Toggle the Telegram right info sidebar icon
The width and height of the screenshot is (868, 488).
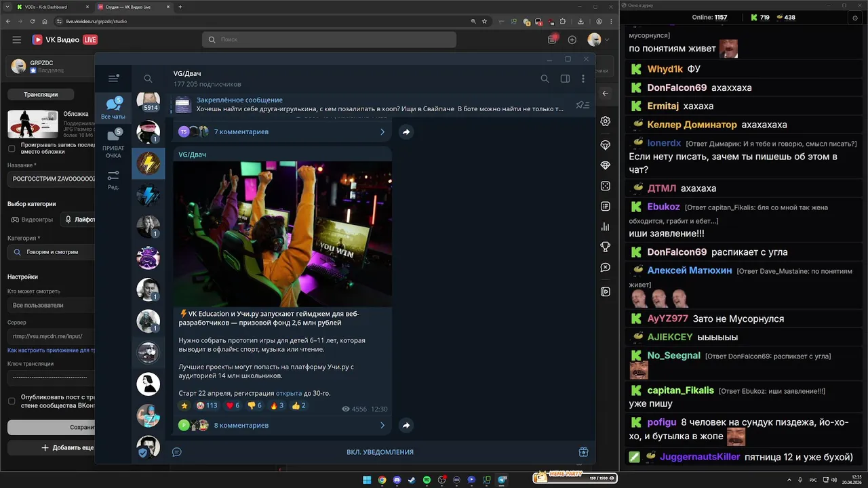tap(565, 79)
